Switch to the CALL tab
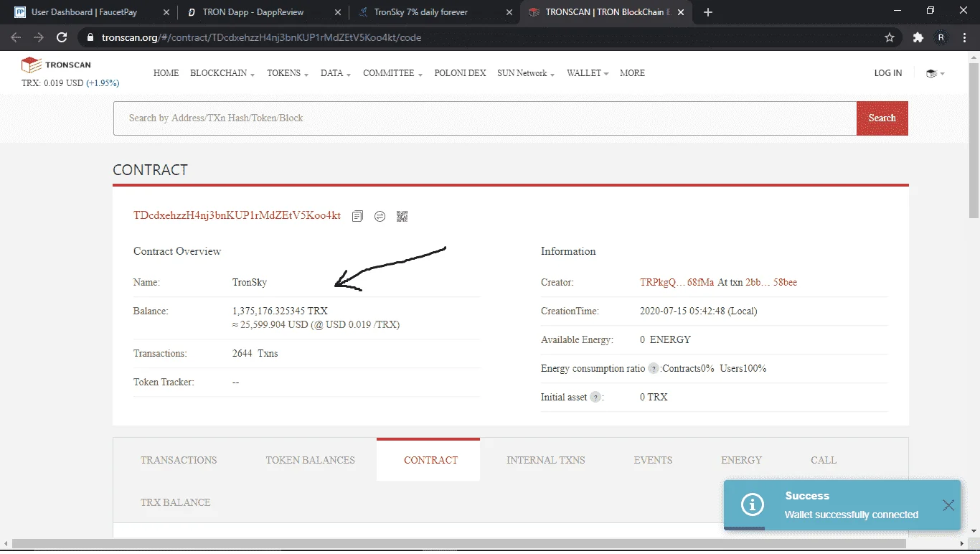 point(824,460)
